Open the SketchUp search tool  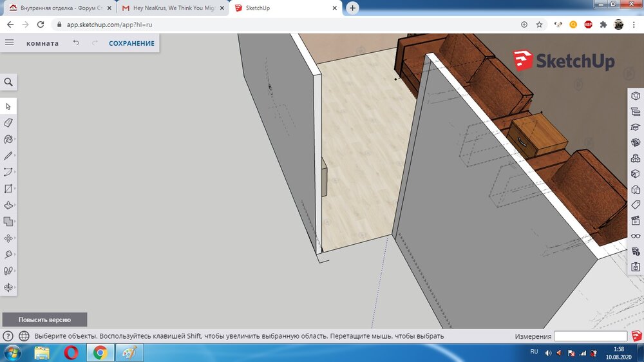[8, 82]
